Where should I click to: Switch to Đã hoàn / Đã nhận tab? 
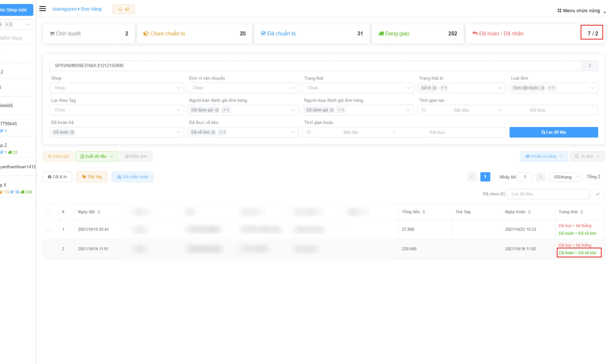click(x=535, y=34)
